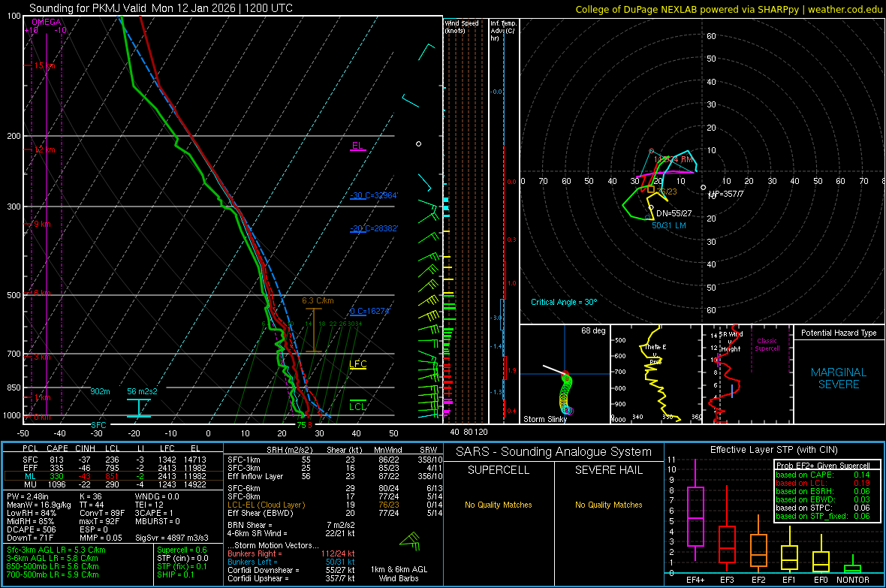
Task: Click the '-30 C=32964' height label
Action: click(374, 195)
